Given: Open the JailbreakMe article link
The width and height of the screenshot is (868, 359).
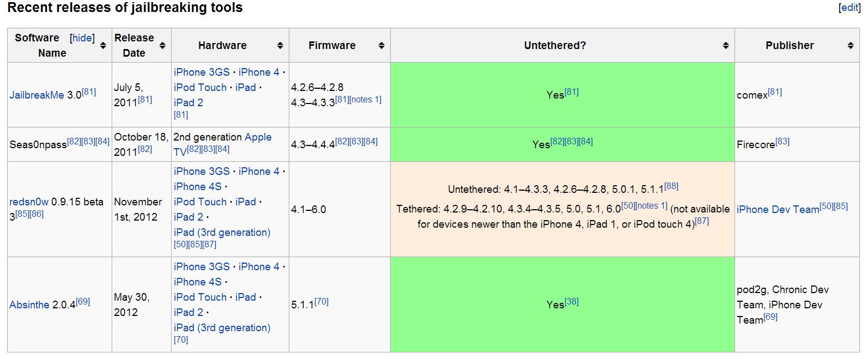Looking at the screenshot, I should tap(37, 95).
